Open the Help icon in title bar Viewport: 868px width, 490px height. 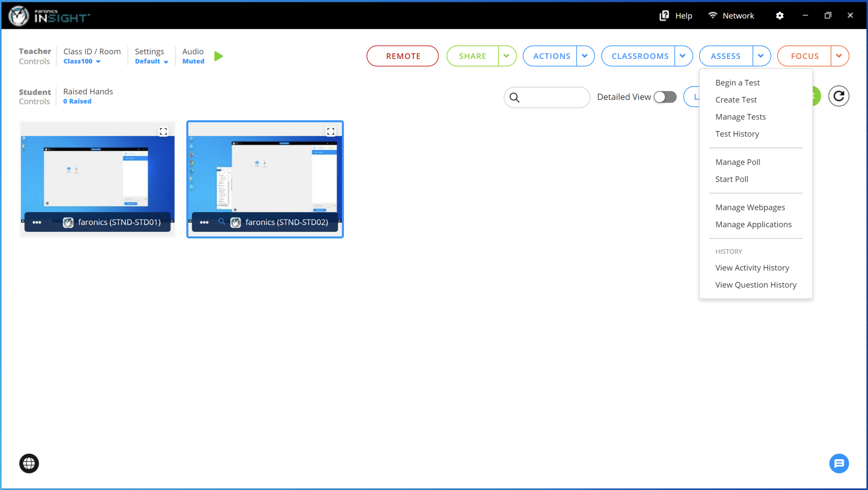[x=664, y=16]
